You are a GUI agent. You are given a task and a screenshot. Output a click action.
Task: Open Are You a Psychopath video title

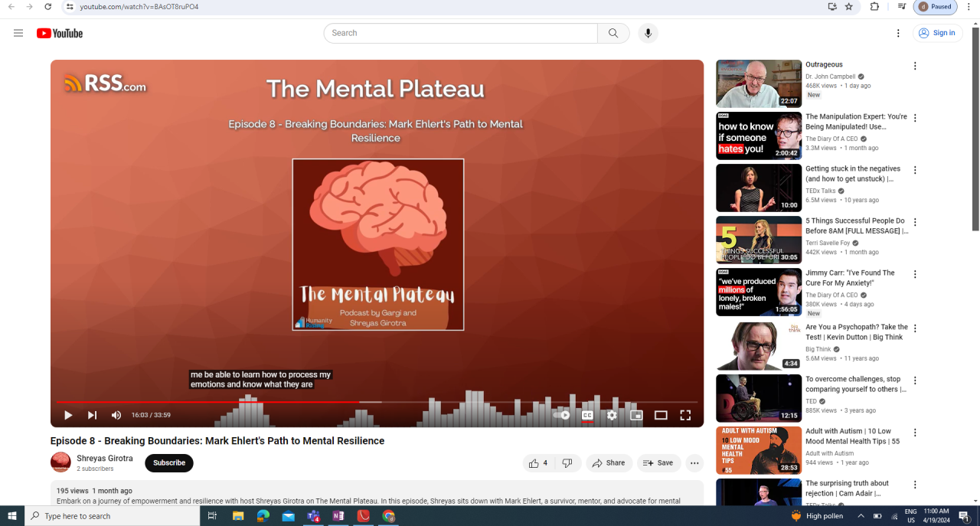click(857, 332)
